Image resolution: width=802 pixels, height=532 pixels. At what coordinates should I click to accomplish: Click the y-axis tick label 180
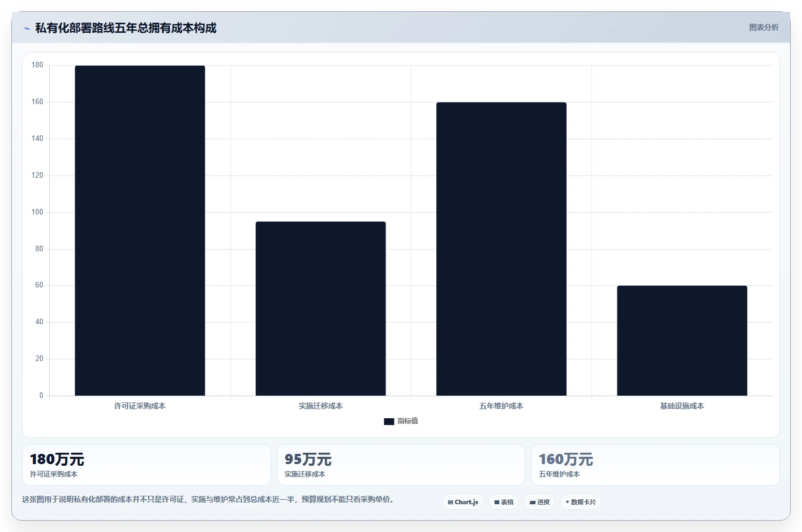click(x=37, y=65)
